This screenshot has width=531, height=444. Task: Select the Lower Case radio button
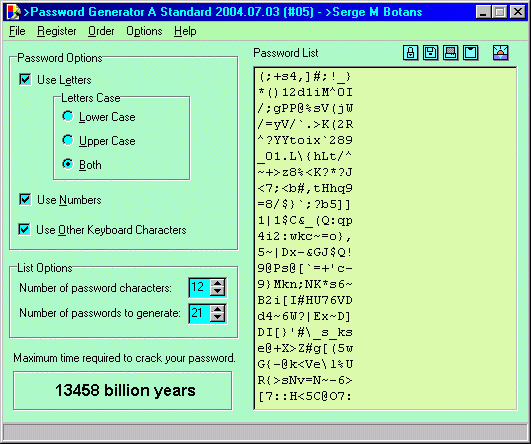click(x=68, y=117)
